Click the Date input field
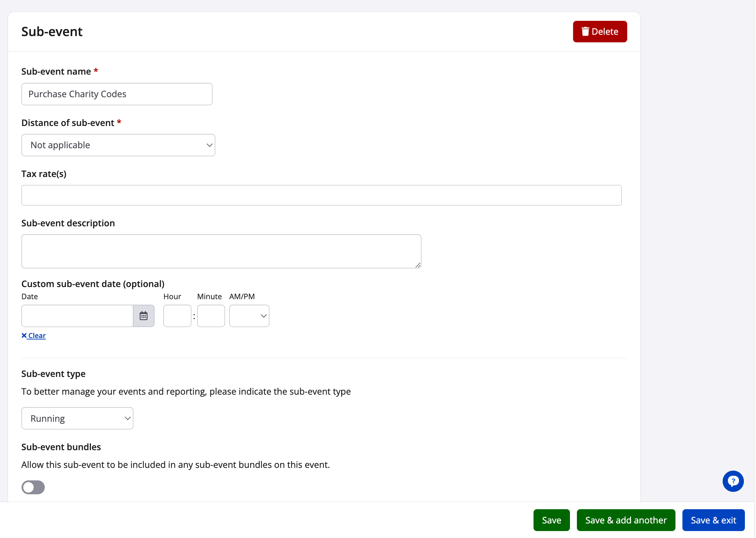 tap(76, 316)
